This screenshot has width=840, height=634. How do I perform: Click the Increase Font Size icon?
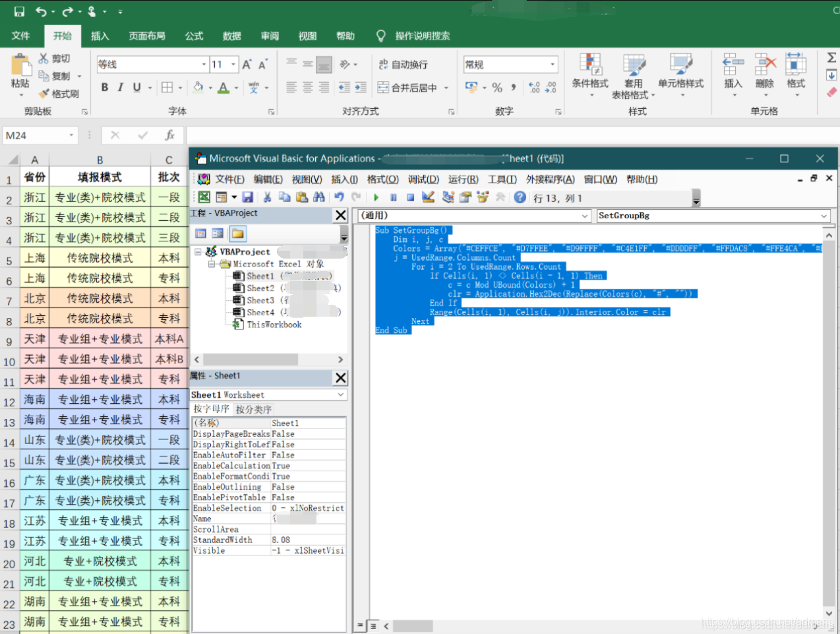pos(247,64)
